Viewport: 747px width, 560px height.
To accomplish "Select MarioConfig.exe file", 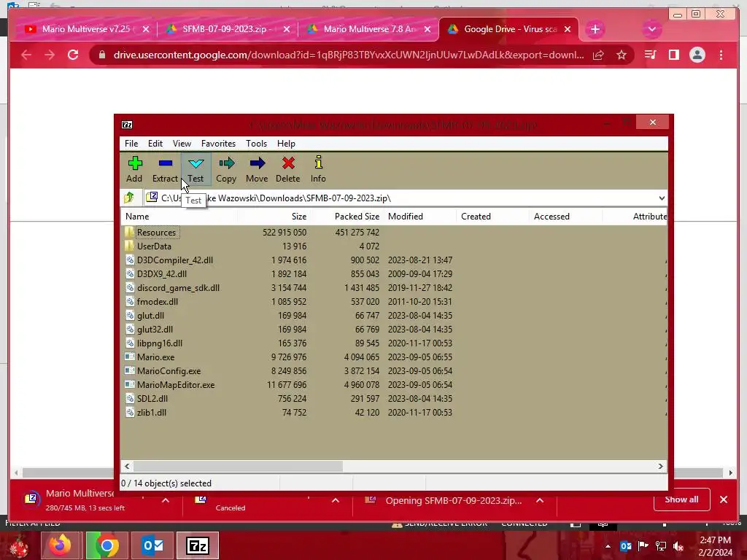I will [x=169, y=370].
